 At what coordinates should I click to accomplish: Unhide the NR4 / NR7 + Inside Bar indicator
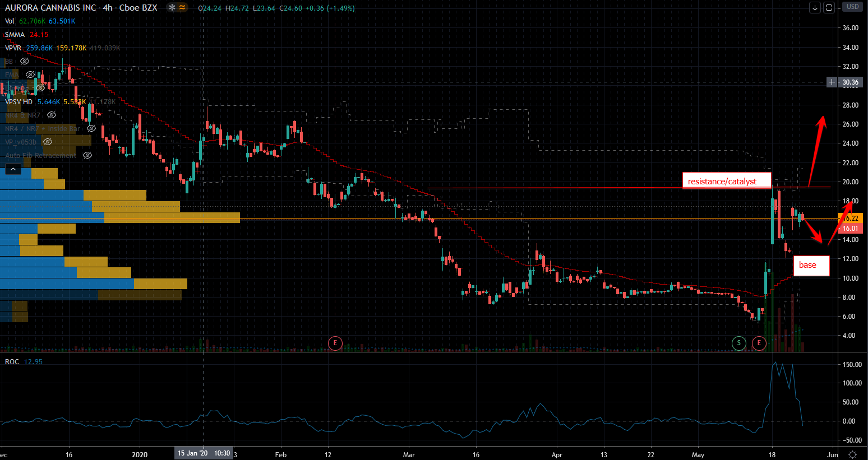point(91,128)
